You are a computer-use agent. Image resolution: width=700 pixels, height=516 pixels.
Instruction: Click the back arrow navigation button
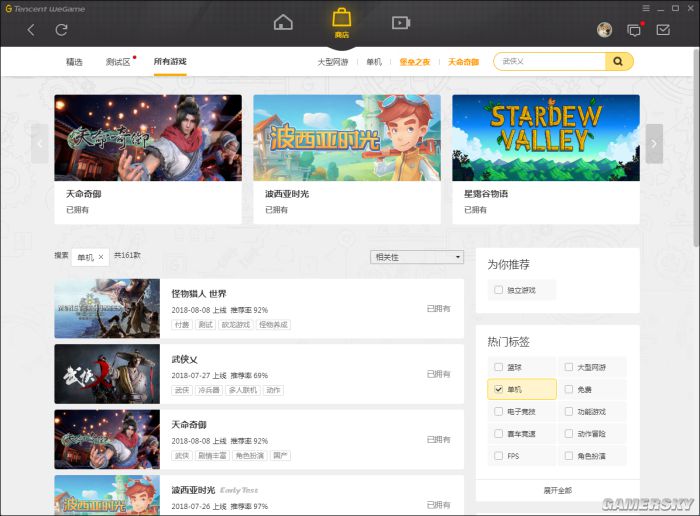pos(31,30)
